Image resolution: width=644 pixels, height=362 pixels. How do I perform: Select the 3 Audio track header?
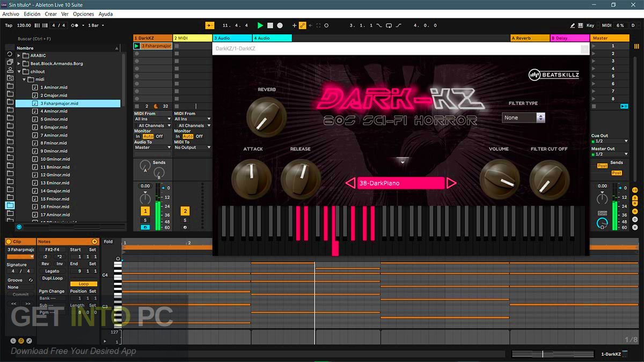pos(232,38)
